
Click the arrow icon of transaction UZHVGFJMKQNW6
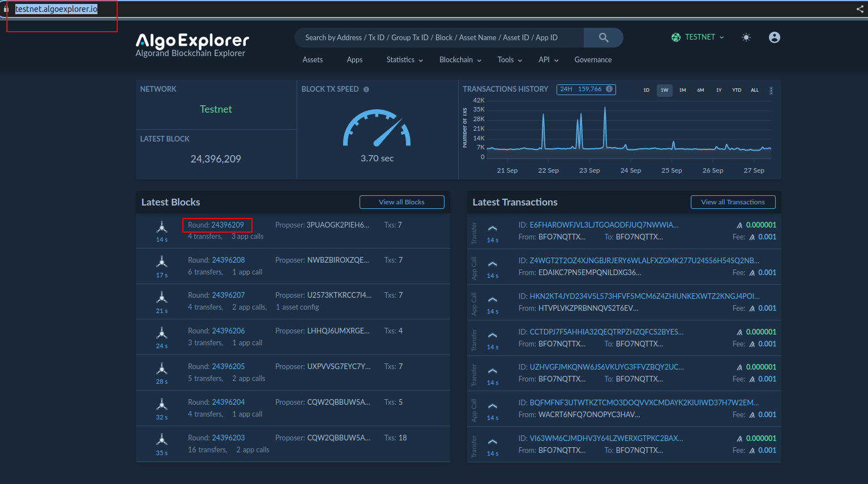click(x=493, y=371)
